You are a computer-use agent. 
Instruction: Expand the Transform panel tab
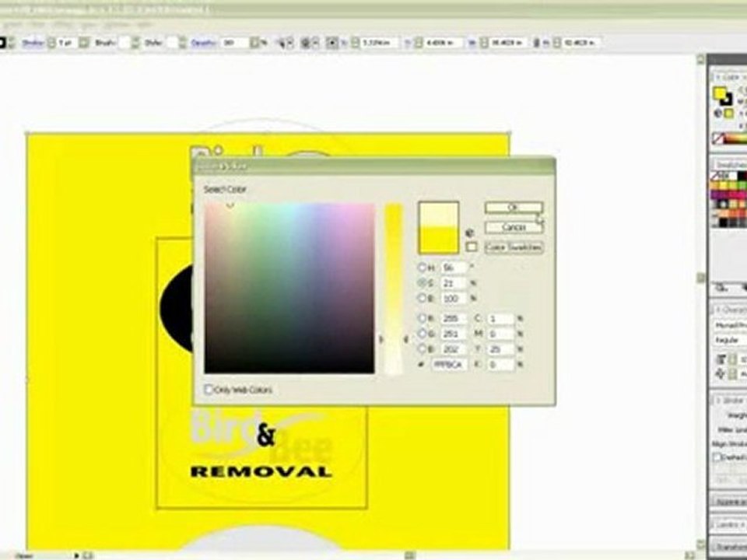[731, 546]
